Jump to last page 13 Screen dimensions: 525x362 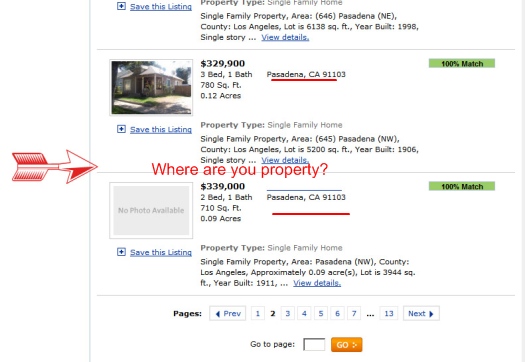[x=389, y=313]
